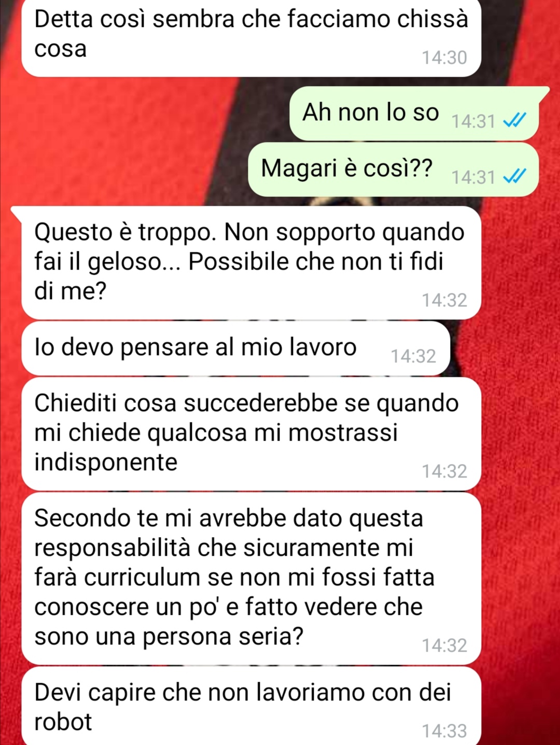This screenshot has height=745, width=560.
Task: Tap the blue double check on 'Magari è così??'
Action: (x=514, y=177)
